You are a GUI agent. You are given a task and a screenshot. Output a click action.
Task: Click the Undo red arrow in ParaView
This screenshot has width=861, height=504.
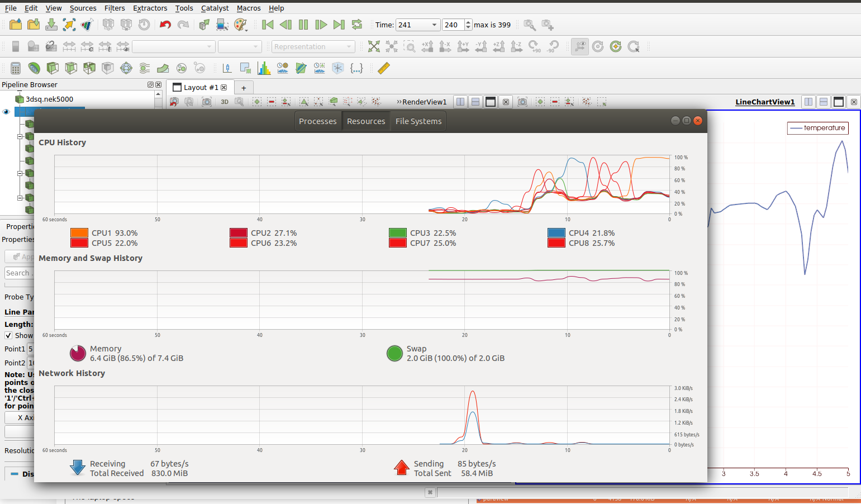(x=165, y=25)
